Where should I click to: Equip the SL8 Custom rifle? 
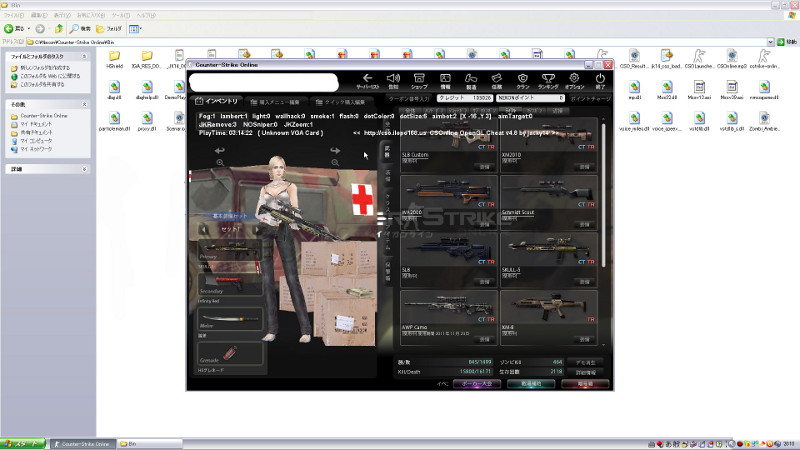(x=484, y=167)
